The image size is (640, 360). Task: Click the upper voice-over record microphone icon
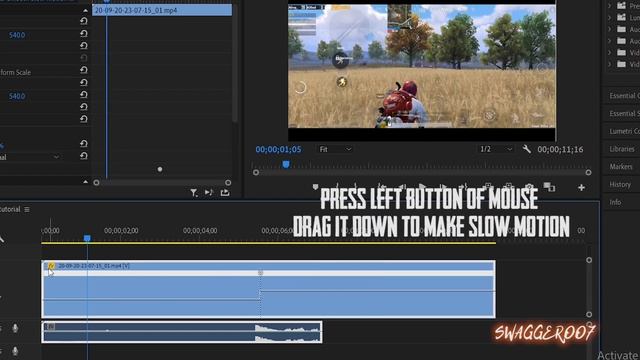click(15, 328)
